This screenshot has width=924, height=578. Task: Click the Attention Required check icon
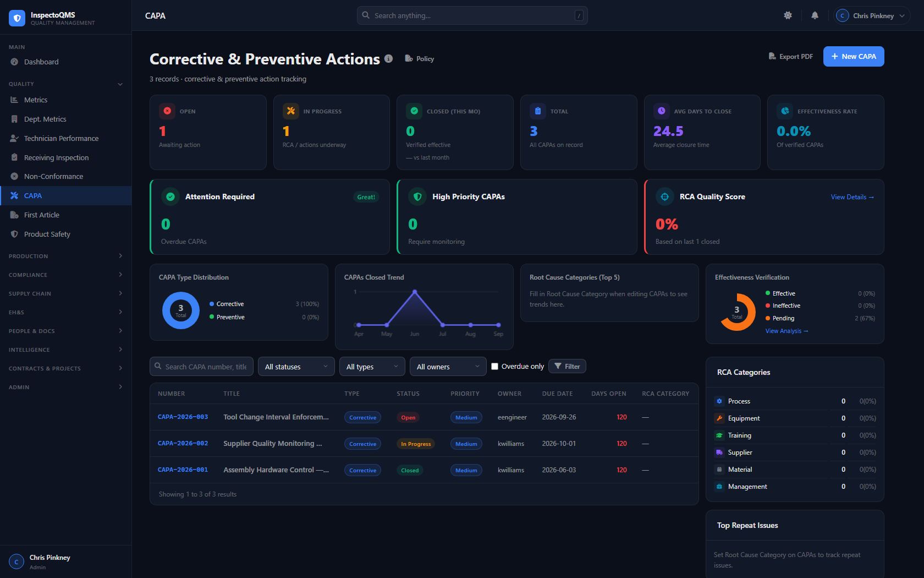point(170,197)
